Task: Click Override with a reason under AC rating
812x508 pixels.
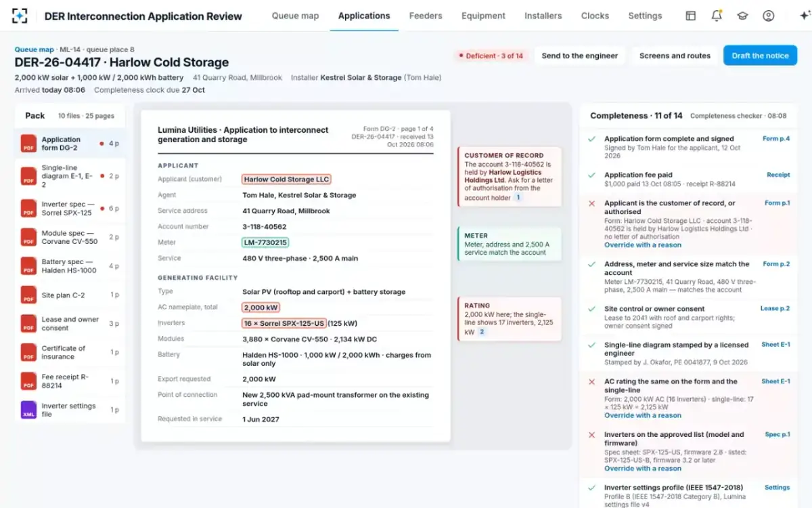Action: click(643, 415)
